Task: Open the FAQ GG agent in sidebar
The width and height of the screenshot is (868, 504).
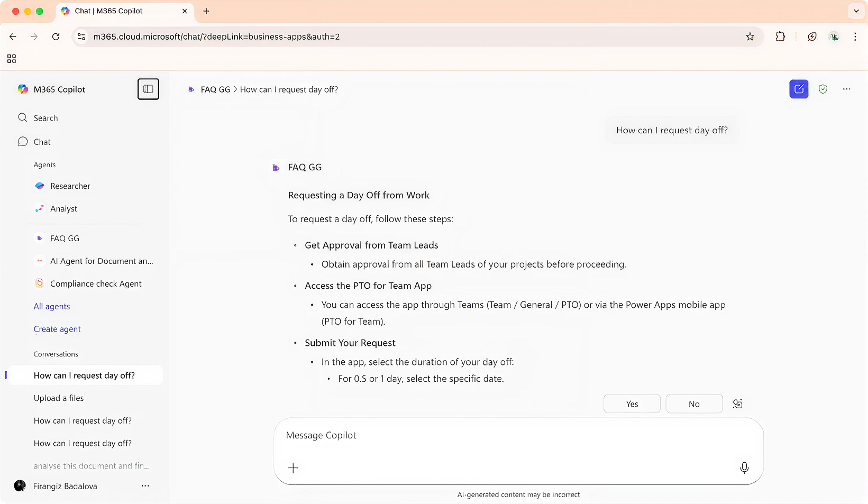Action: [65, 239]
